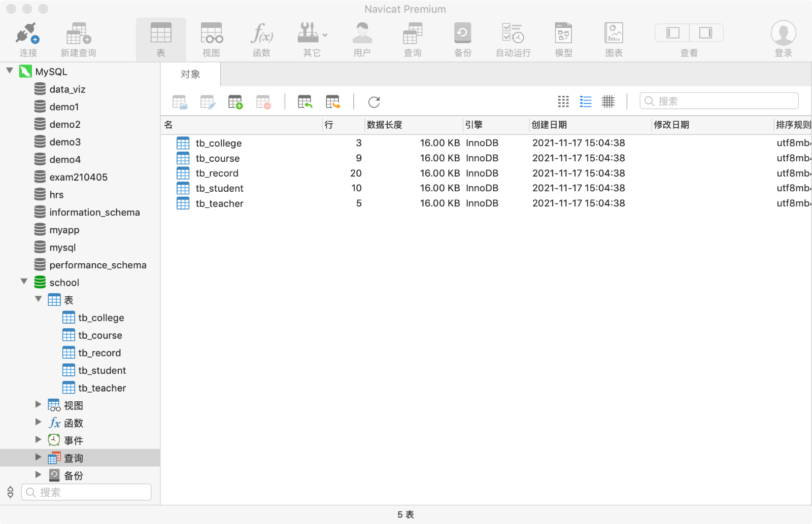This screenshot has height=524, width=812.
Task: Click the Functions f(x) toolbar icon
Action: (261, 33)
